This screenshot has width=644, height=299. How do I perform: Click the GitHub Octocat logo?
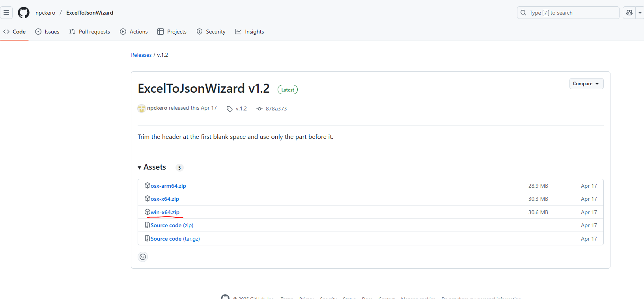[24, 13]
